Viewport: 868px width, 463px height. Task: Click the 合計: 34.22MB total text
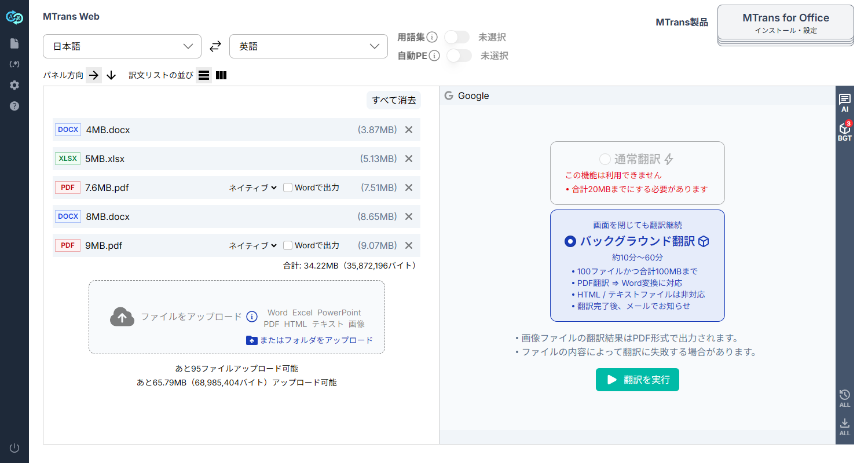coord(350,266)
